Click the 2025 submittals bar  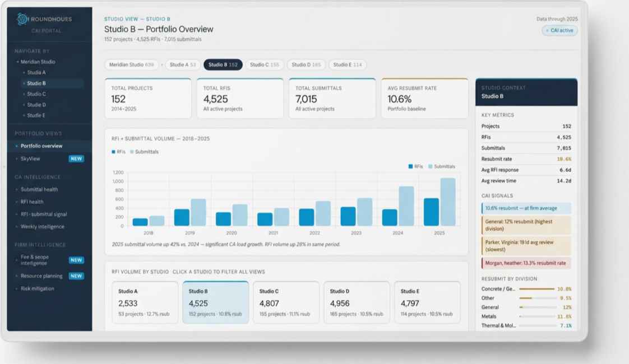tap(448, 202)
